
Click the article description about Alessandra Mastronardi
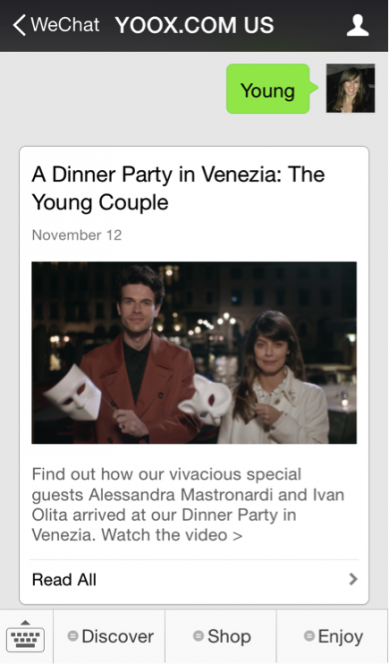[x=188, y=504]
